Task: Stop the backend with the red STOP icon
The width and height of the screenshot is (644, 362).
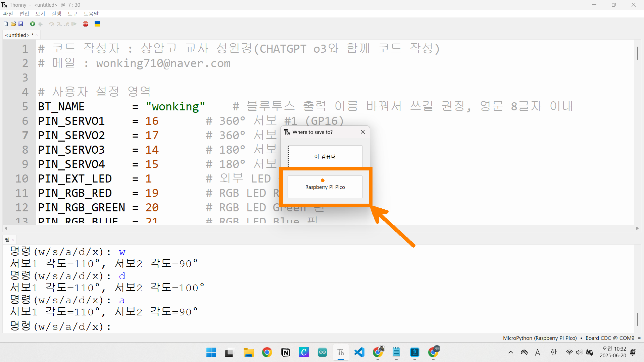Action: click(x=86, y=24)
